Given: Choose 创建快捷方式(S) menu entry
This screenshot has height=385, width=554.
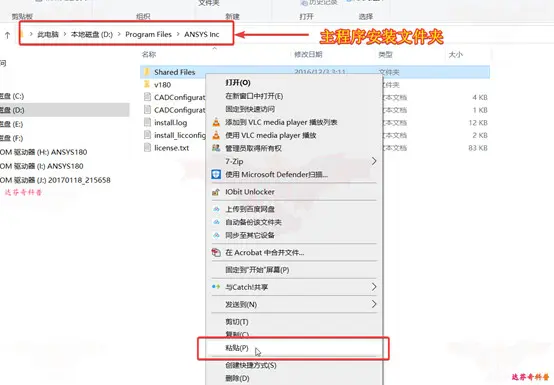Looking at the screenshot, I should (251, 366).
